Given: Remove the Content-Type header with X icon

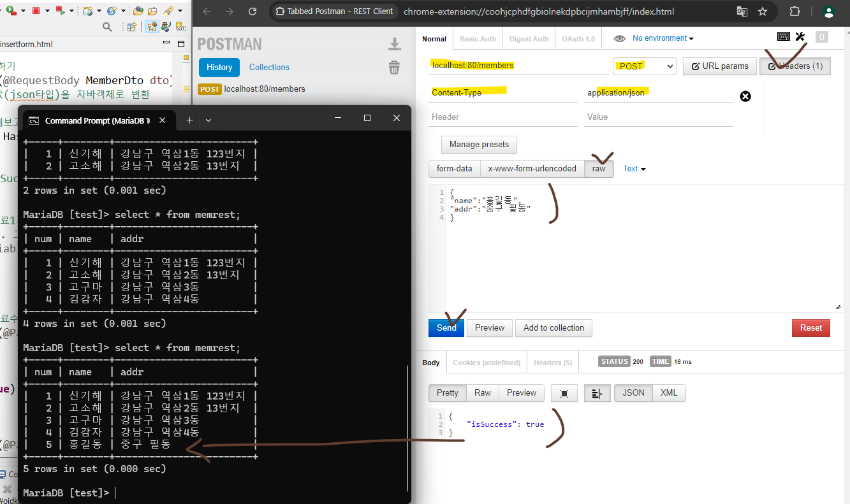Looking at the screenshot, I should point(745,96).
